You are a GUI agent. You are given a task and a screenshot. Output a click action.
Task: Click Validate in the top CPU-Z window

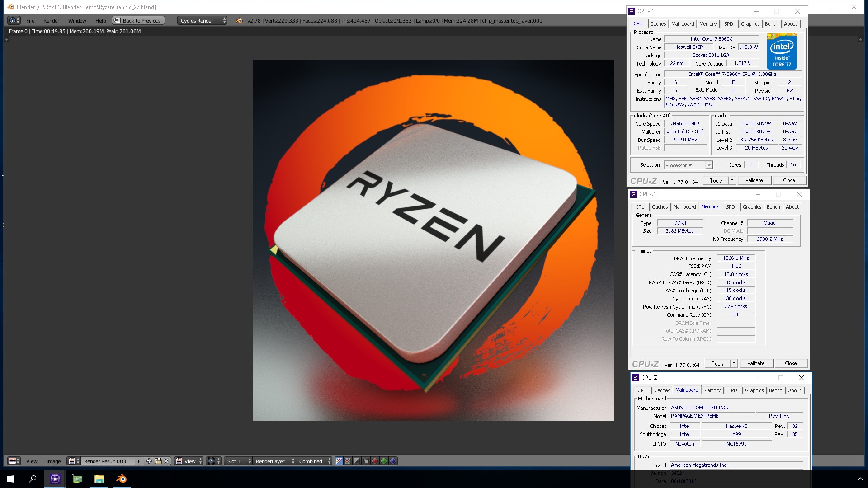coord(754,180)
